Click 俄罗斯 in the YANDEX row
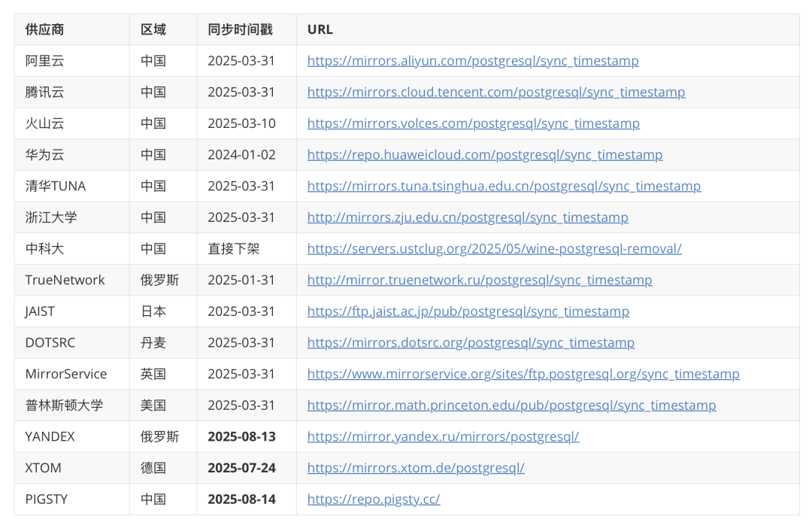Viewport: 812px width, 522px height. (x=159, y=437)
